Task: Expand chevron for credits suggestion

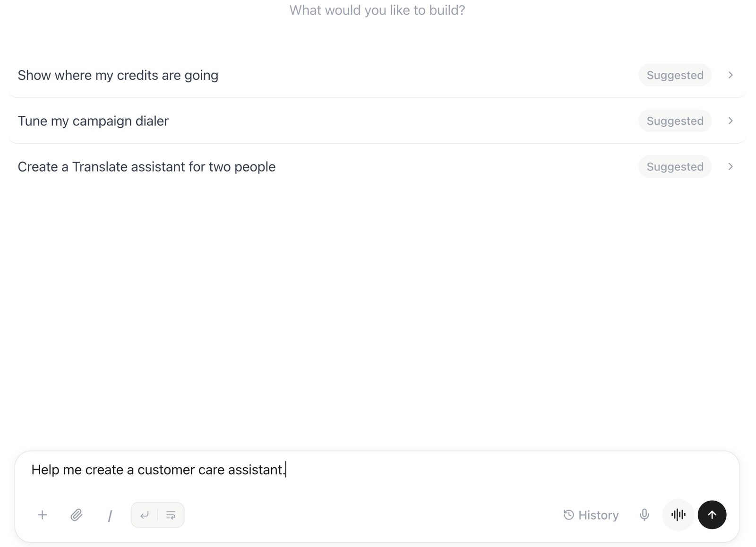Action: [x=730, y=75]
